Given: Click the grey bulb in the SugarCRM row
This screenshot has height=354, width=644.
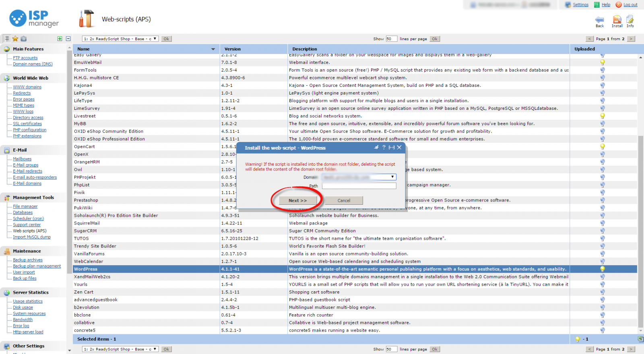Looking at the screenshot, I should point(603,231).
